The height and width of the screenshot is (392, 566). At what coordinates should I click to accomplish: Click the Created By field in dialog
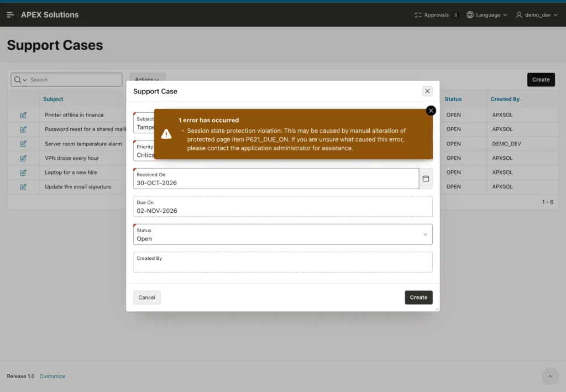point(282,262)
